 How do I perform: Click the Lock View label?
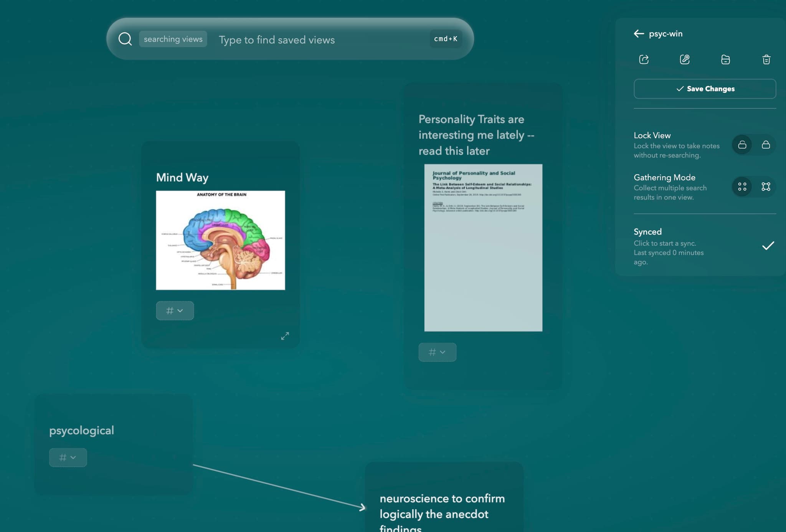pyautogui.click(x=652, y=135)
